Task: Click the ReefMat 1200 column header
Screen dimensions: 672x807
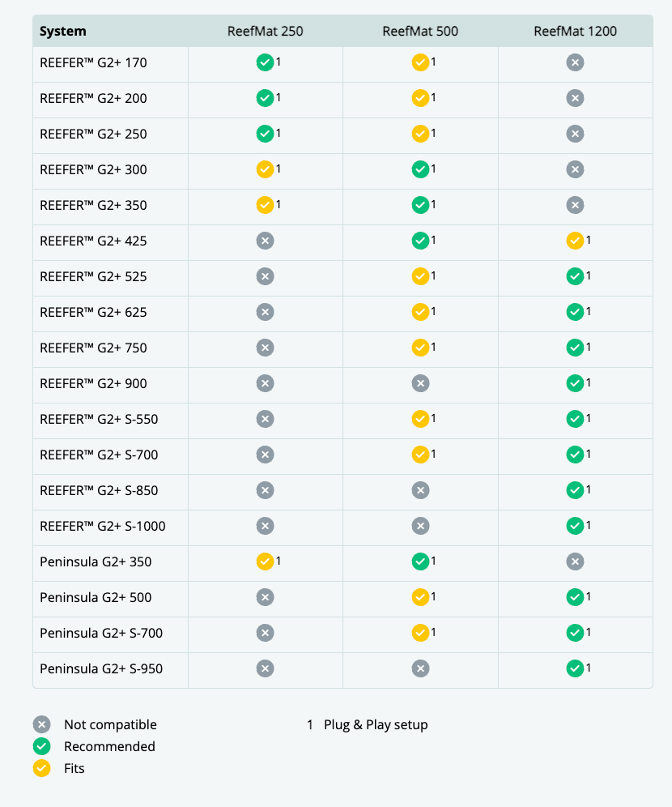Action: pos(575,32)
